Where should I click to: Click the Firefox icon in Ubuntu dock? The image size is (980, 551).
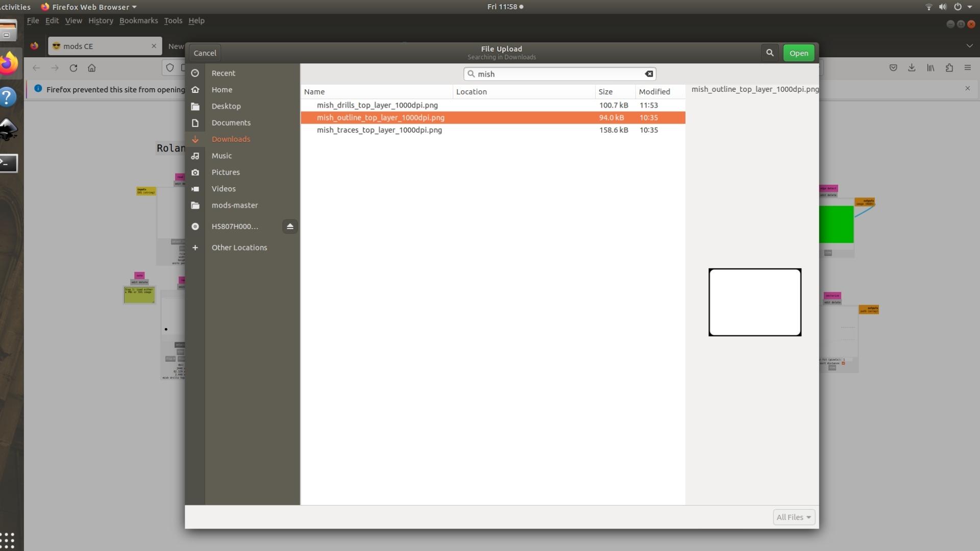(9, 64)
